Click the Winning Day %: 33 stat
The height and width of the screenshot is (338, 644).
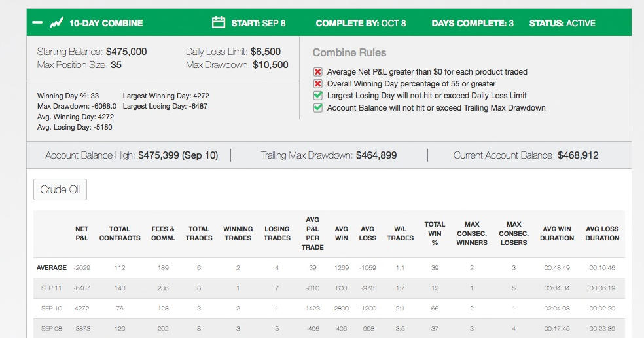[68, 96]
